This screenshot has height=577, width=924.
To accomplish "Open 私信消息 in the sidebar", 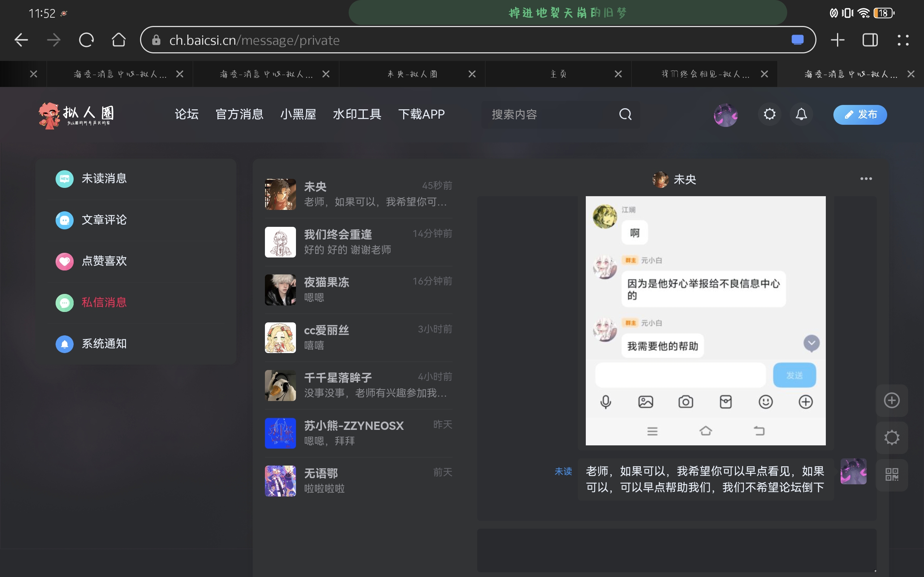I will pyautogui.click(x=104, y=302).
